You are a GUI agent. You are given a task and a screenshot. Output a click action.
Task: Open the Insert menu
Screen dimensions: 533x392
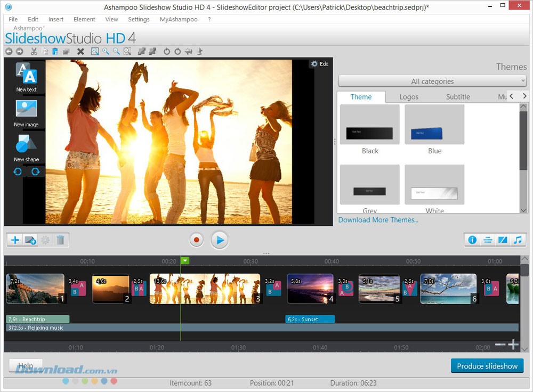pos(56,19)
